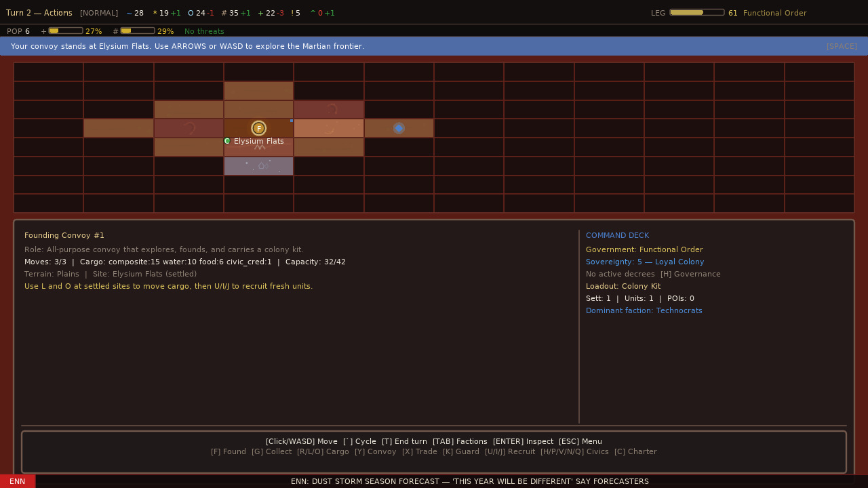Image resolution: width=868 pixels, height=488 pixels.
Task: Click the LEG legitimacy progress bar
Action: [x=696, y=12]
